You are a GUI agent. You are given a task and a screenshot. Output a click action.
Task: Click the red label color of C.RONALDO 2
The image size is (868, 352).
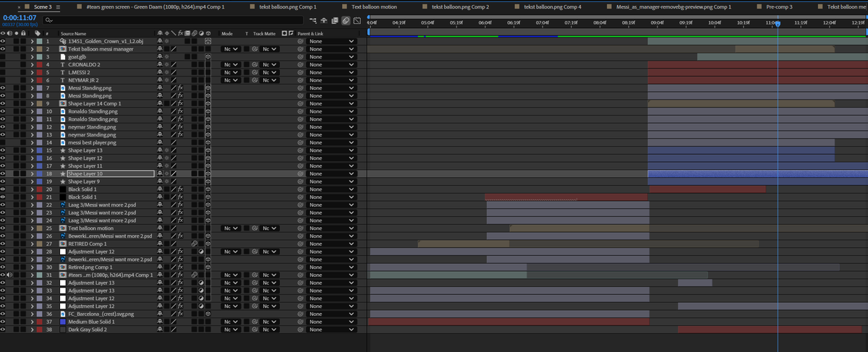(x=40, y=64)
